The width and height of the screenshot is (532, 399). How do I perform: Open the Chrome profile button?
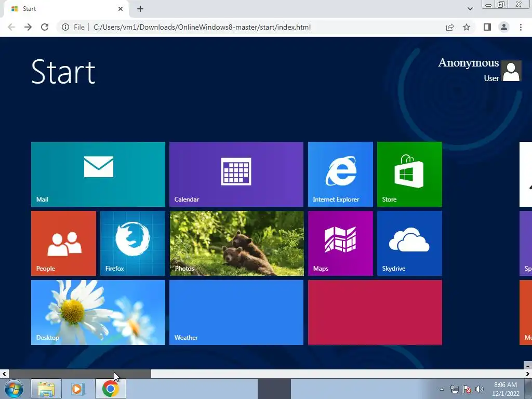tap(504, 27)
